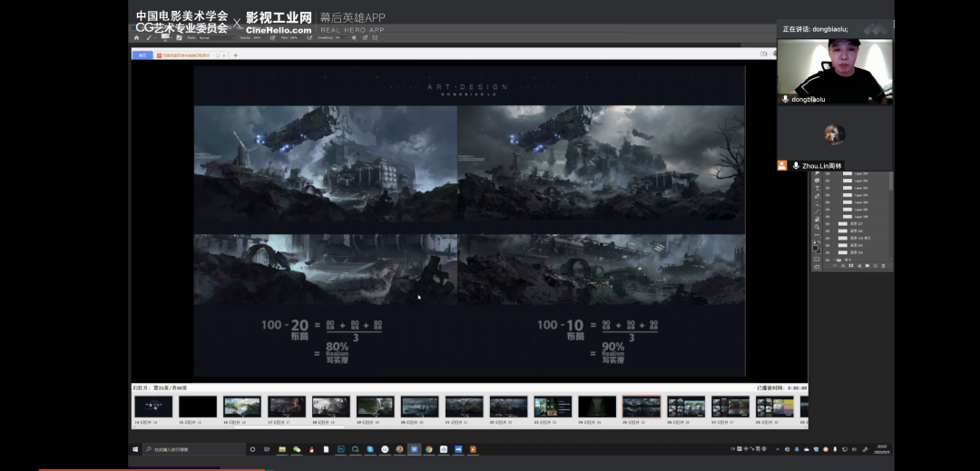
Task: Select slide 20 thumbnail in filmstrip
Action: (x=419, y=407)
